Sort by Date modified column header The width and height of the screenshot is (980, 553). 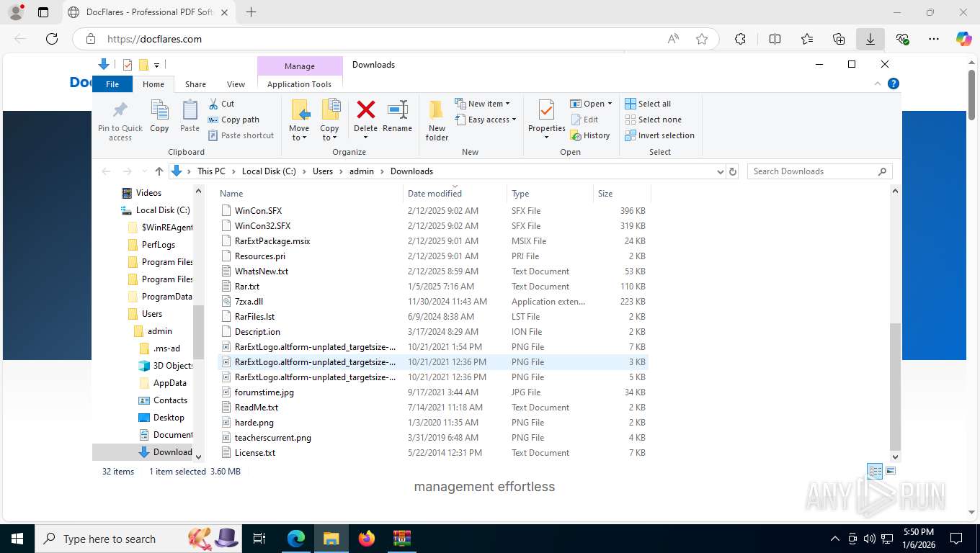455,193
